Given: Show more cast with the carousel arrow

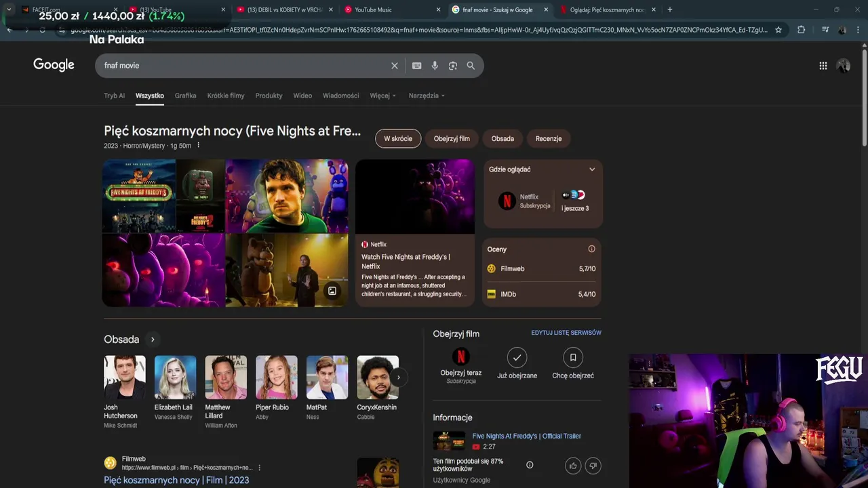Looking at the screenshot, I should (x=398, y=378).
